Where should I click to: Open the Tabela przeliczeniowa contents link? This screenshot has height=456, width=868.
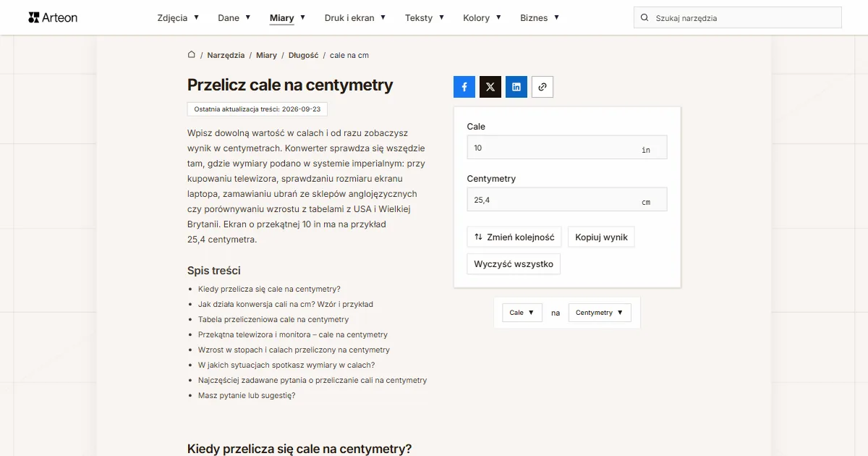(273, 319)
